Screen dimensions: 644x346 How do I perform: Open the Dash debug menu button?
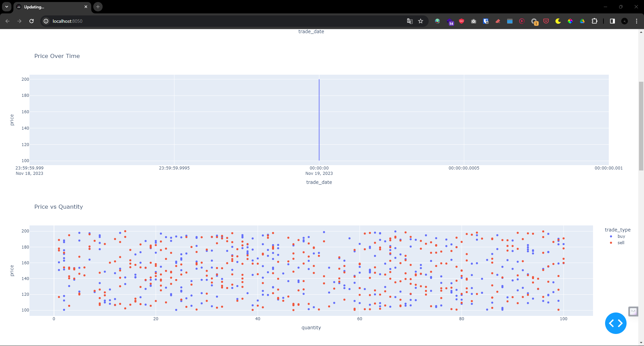click(615, 323)
